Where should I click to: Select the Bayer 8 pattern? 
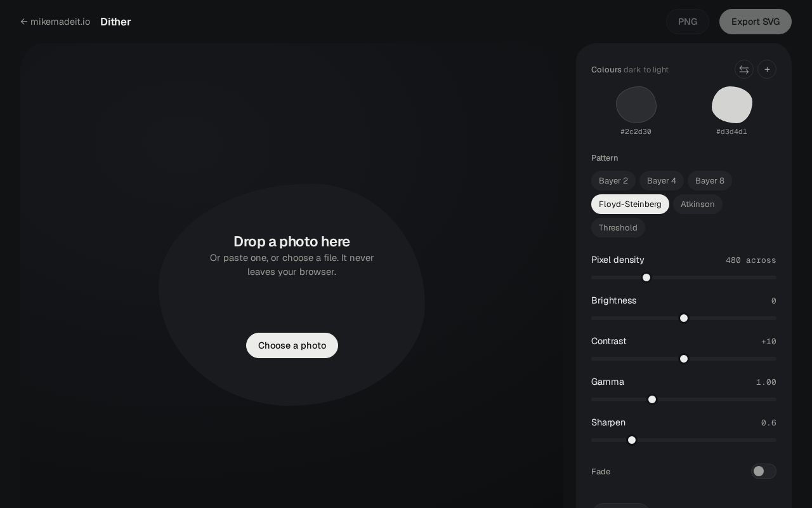pyautogui.click(x=710, y=181)
